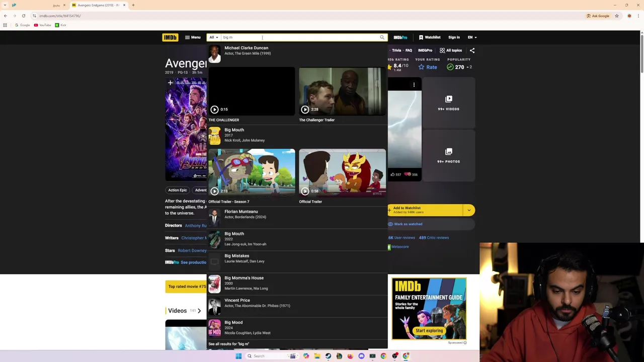
Task: Click the Sign in button
Action: pos(454,37)
